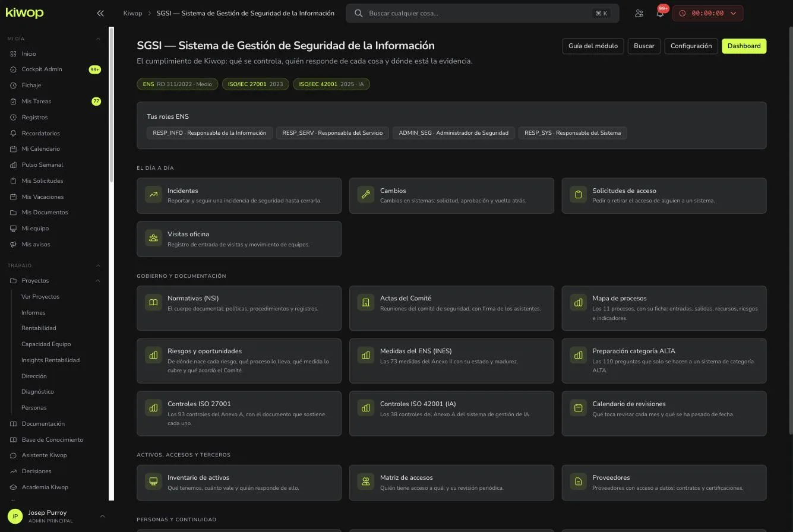The image size is (793, 532).
Task: Open Preparación categoría ALTA card
Action: (x=664, y=361)
